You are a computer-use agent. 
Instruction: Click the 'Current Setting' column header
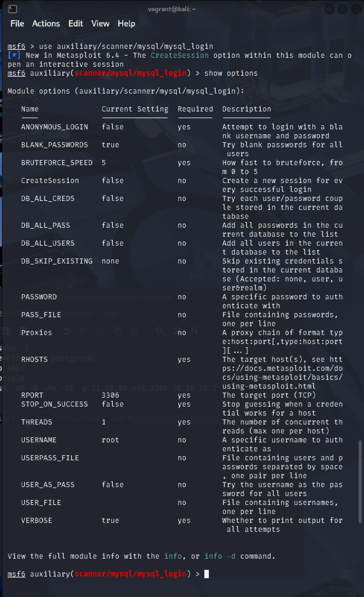coord(135,109)
